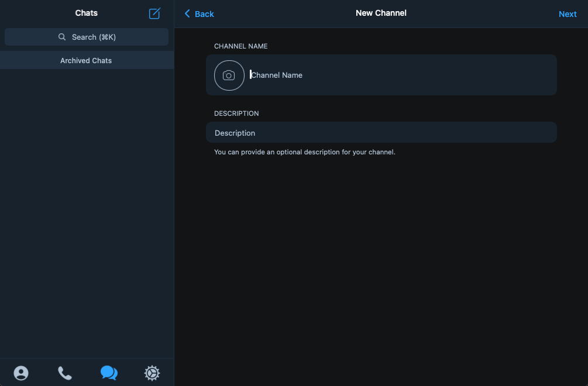
Task: Click the Description input field
Action: click(x=380, y=132)
